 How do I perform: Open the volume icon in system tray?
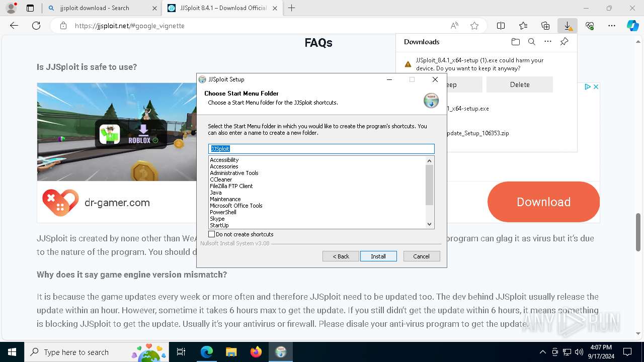[x=579, y=352]
